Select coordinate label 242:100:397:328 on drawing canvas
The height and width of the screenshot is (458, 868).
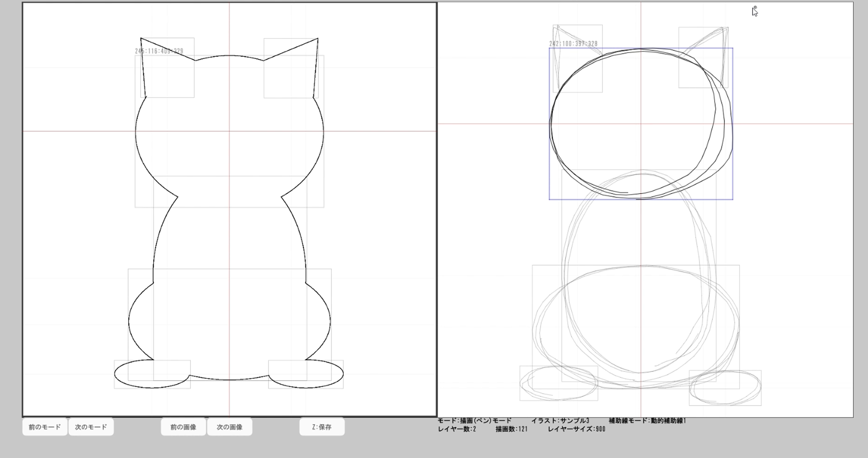coord(574,44)
